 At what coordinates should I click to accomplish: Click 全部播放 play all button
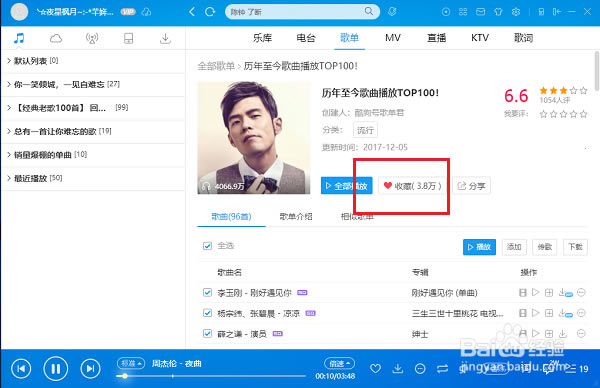coord(347,186)
